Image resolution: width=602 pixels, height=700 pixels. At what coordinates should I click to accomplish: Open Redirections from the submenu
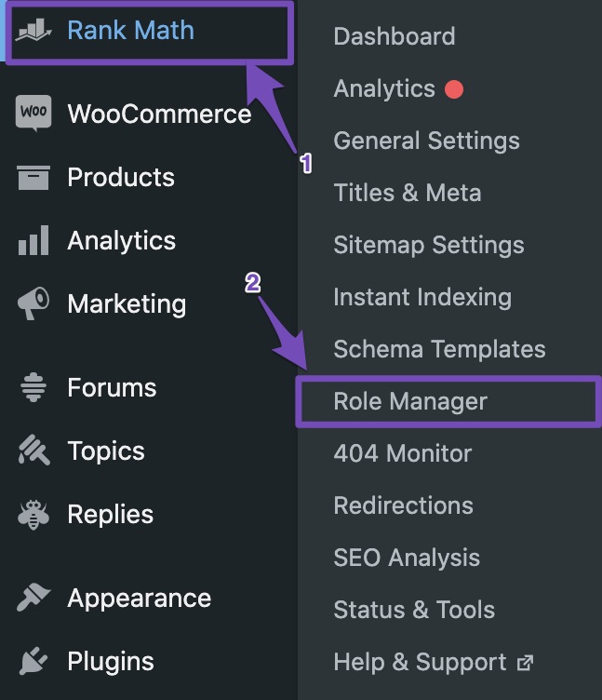tap(404, 505)
